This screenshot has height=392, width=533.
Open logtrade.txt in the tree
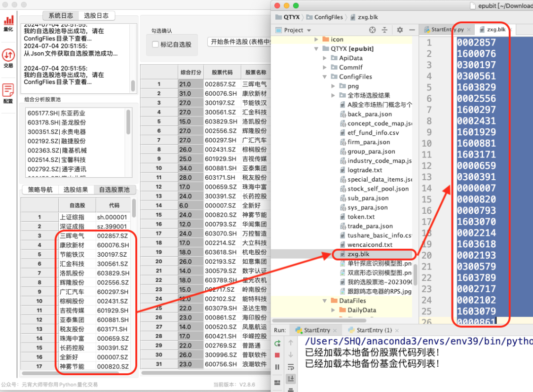coord(365,170)
